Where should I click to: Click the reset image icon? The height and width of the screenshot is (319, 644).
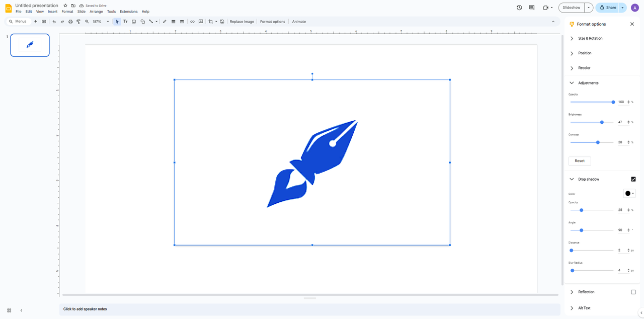point(222,22)
